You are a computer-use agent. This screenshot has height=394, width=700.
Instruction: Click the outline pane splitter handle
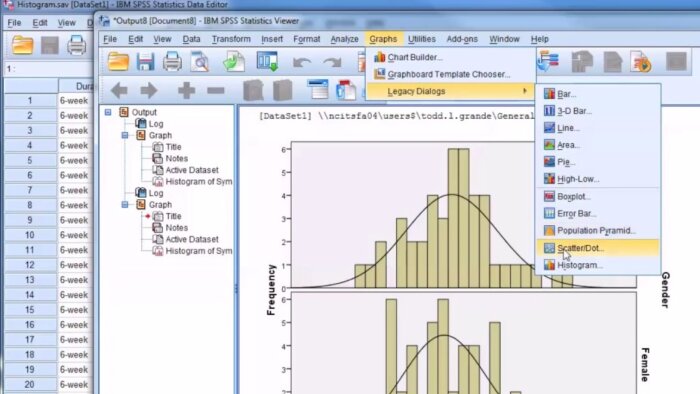coord(236,289)
